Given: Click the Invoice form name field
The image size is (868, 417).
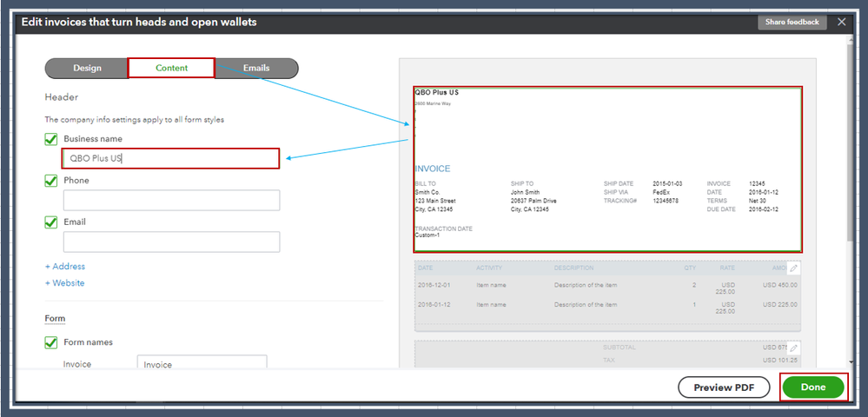Looking at the screenshot, I should 202,363.
